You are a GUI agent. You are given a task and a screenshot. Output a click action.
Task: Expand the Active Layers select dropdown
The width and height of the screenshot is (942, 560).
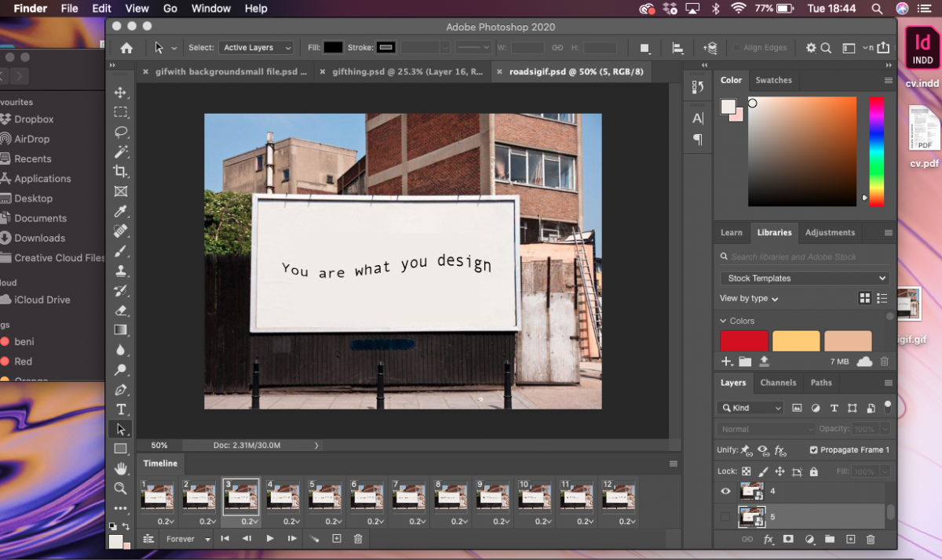click(x=256, y=48)
